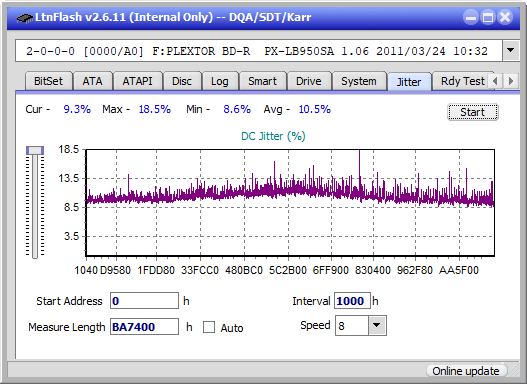This screenshot has width=527, height=384.
Task: Open the drive selection dropdown
Action: [511, 51]
